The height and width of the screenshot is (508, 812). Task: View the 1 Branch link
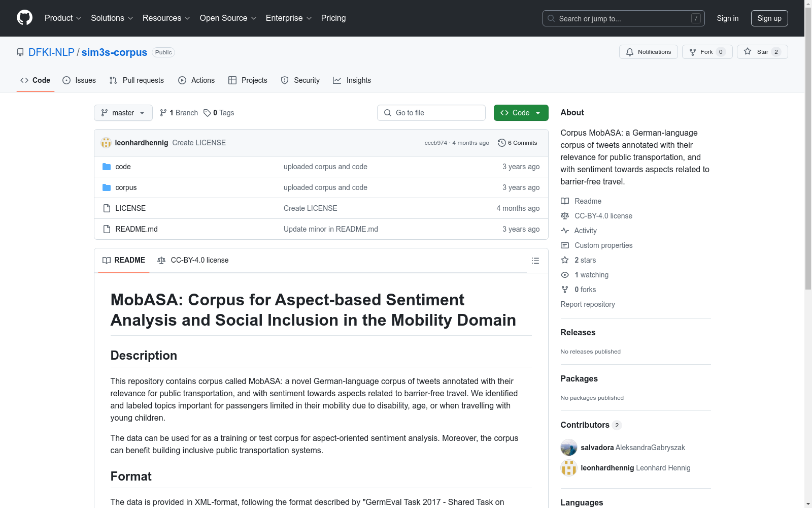179,113
